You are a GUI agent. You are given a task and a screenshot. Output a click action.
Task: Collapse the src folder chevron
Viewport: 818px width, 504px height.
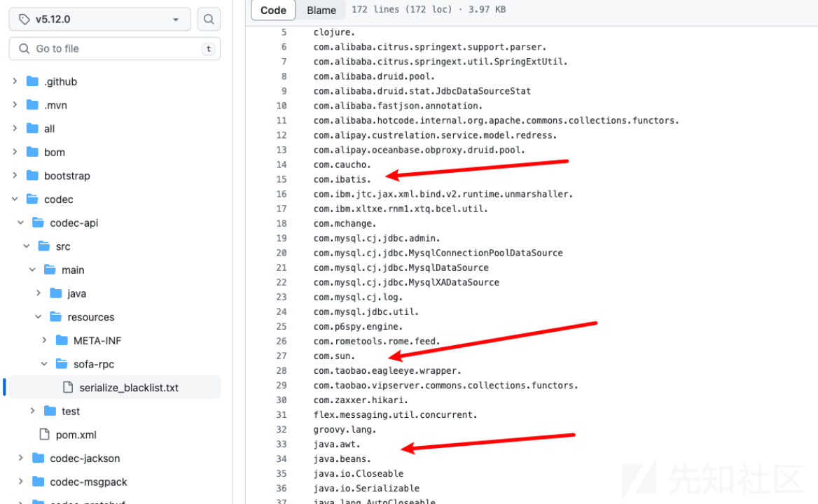tap(27, 246)
